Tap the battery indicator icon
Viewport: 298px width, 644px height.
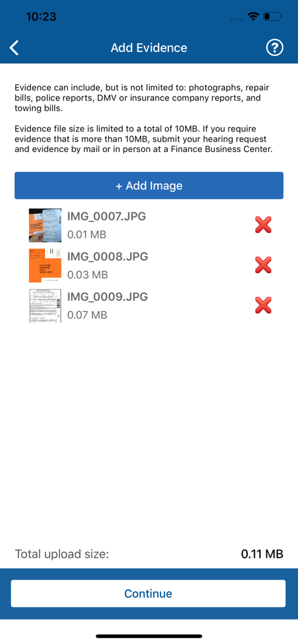[272, 17]
